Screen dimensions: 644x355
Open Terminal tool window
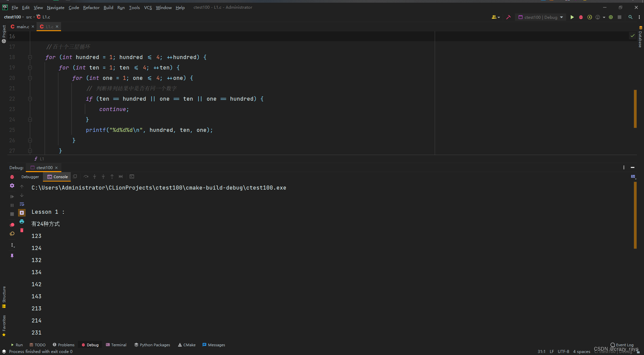[116, 345]
